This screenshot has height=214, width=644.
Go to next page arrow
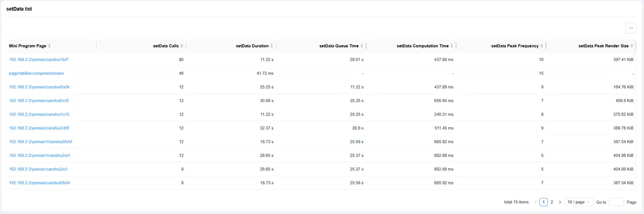[560, 202]
